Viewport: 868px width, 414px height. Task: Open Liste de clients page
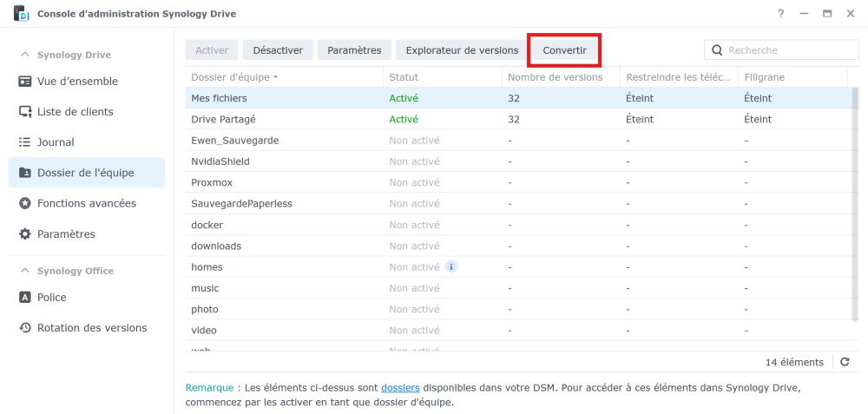click(x=86, y=112)
